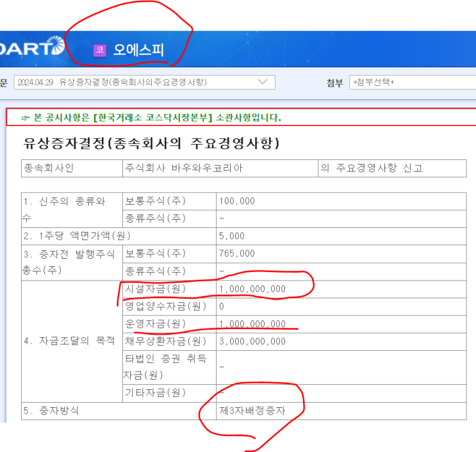Click the row label 3. 증자전 발행주식총수(주)
Image resolution: width=476 pixels, height=452 pixels.
click(x=72, y=262)
